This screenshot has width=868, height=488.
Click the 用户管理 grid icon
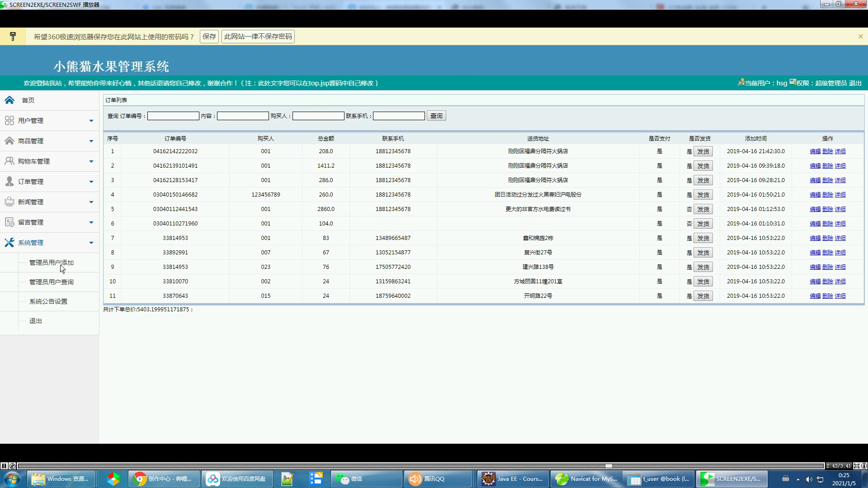tap(9, 120)
